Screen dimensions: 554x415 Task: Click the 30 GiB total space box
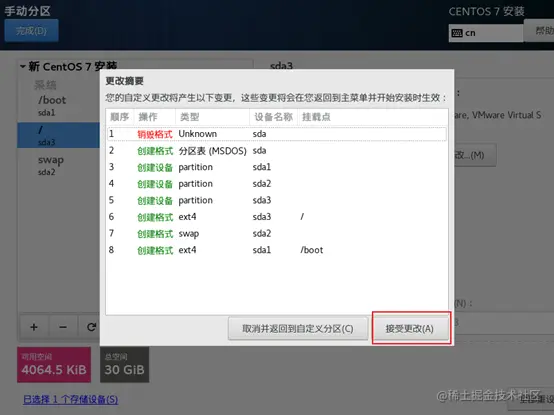tap(124, 364)
